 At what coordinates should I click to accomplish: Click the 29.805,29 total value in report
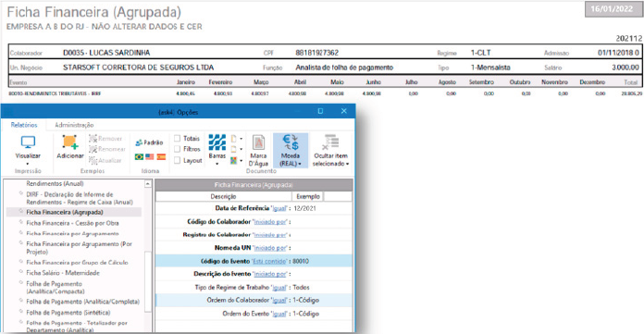[x=631, y=93]
